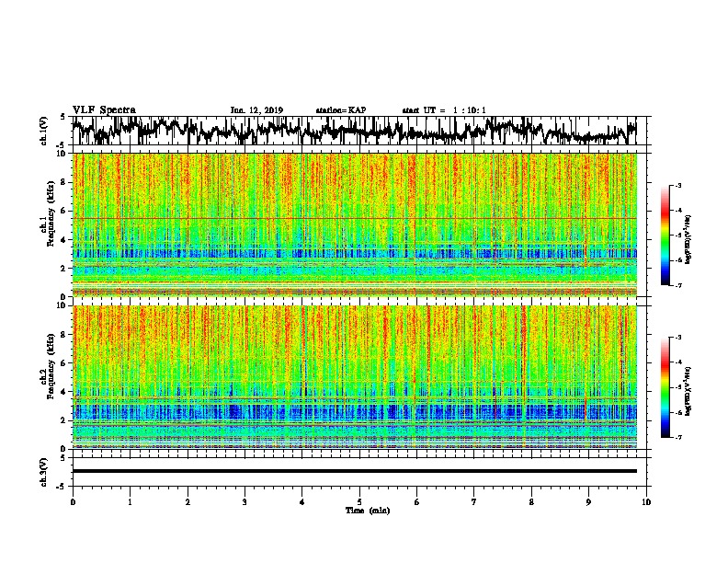Click the "Time (min)" x-axis label
Viewport: 728px width, 563px height.
click(x=368, y=511)
